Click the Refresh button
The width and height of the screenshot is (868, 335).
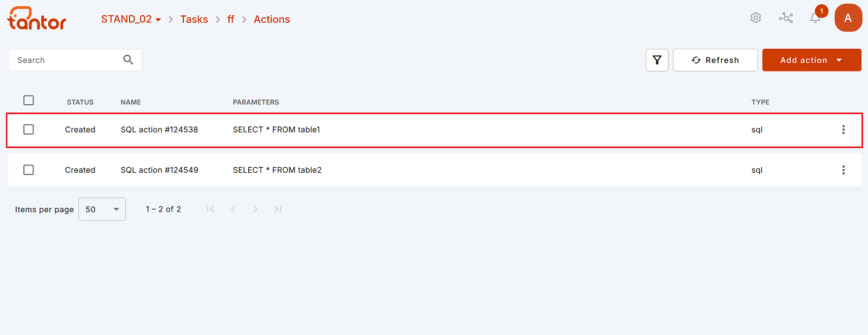pos(716,60)
